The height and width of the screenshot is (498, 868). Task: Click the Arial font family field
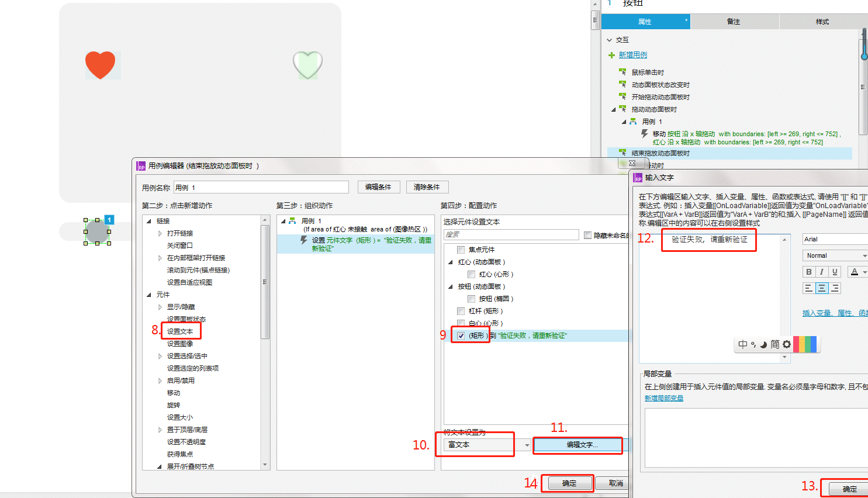[835, 239]
